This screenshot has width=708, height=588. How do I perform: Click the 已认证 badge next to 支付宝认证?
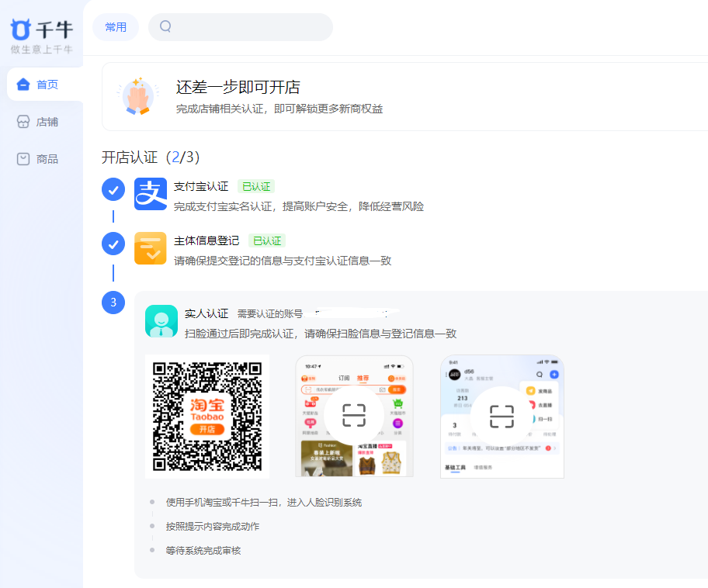(x=255, y=186)
